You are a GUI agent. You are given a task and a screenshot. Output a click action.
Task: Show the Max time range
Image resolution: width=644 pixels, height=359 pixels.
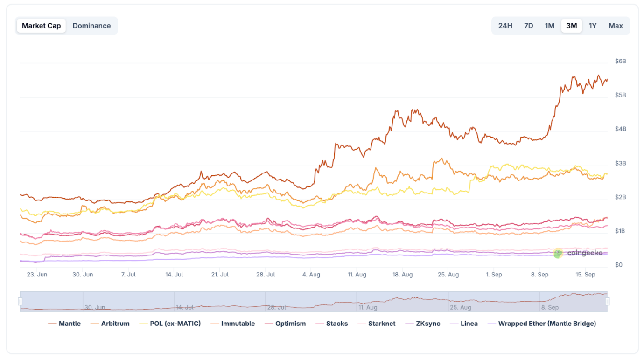click(x=616, y=26)
